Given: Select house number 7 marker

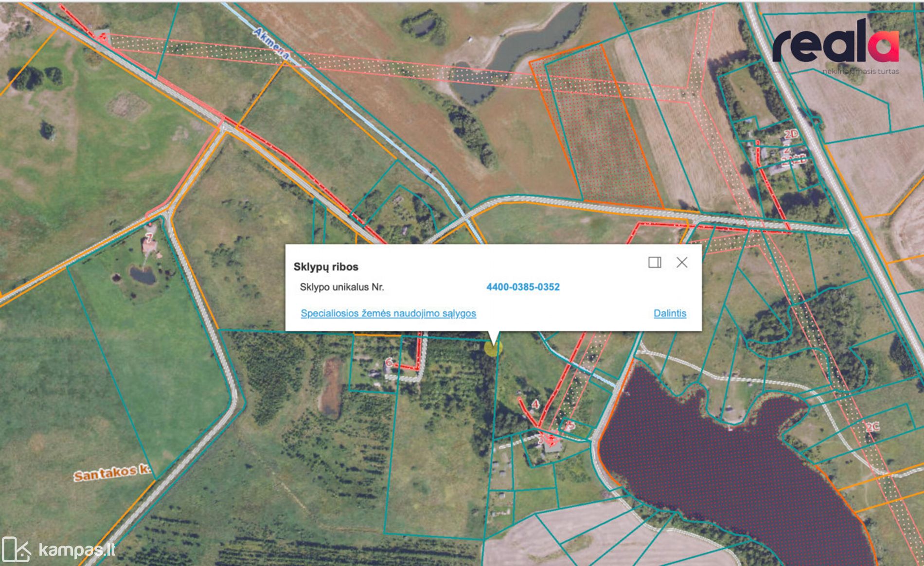Looking at the screenshot, I should pos(149,238).
